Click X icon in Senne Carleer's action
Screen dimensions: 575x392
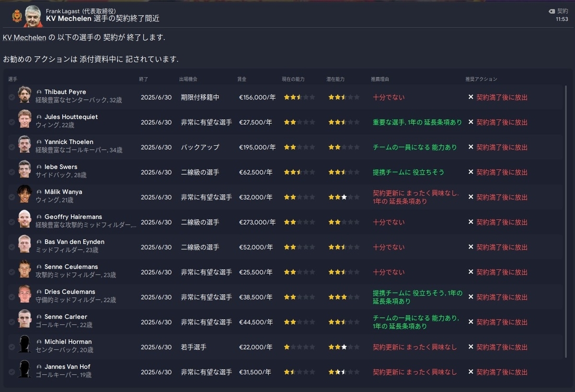[x=471, y=322]
